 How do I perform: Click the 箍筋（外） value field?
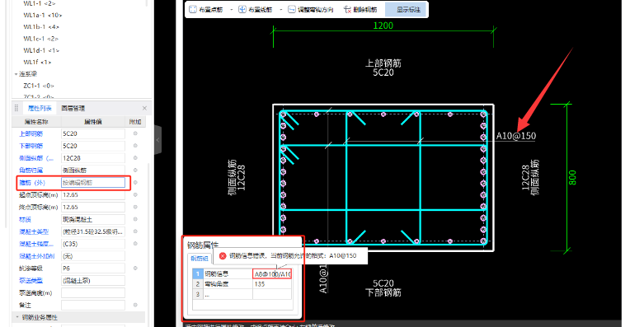point(93,183)
